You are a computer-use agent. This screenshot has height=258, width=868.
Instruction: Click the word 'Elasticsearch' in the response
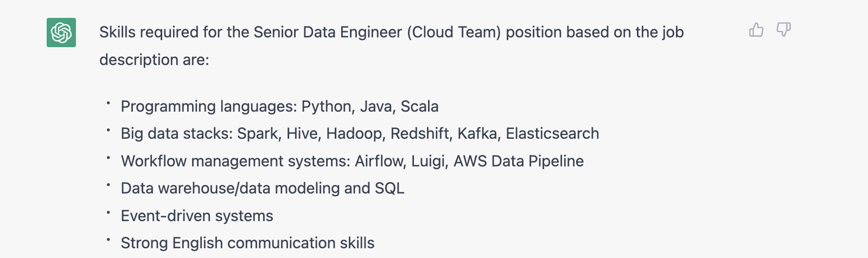(x=552, y=133)
